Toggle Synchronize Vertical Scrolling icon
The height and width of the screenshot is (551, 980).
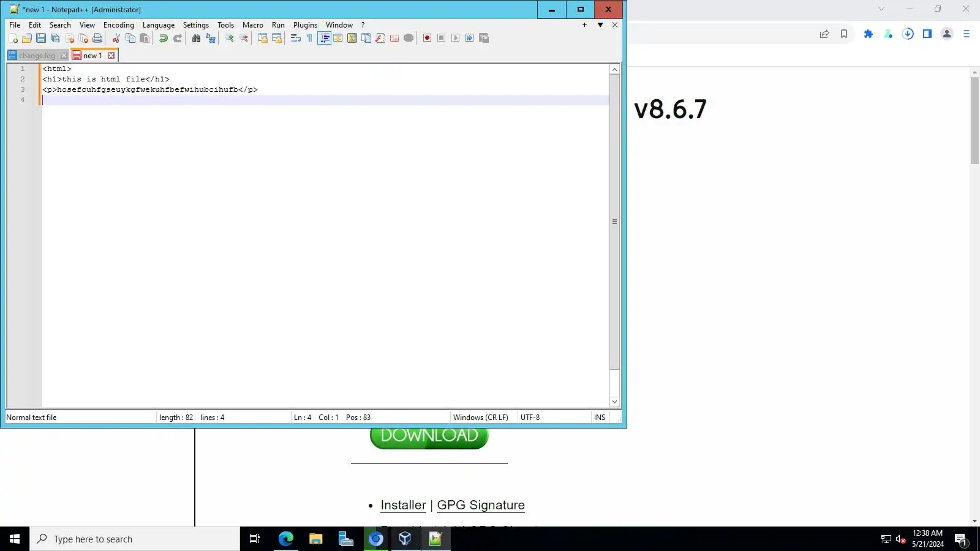point(262,38)
